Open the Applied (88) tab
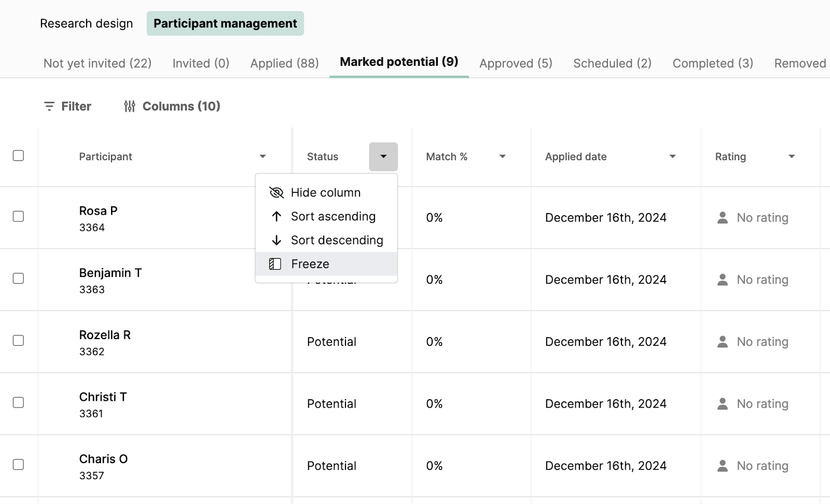 tap(284, 63)
